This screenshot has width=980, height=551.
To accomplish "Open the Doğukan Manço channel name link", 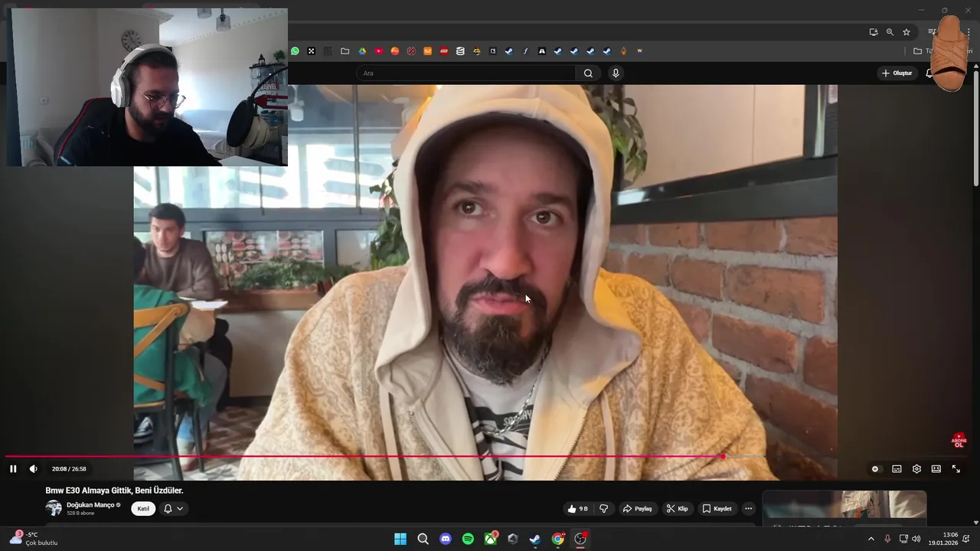I will [90, 505].
